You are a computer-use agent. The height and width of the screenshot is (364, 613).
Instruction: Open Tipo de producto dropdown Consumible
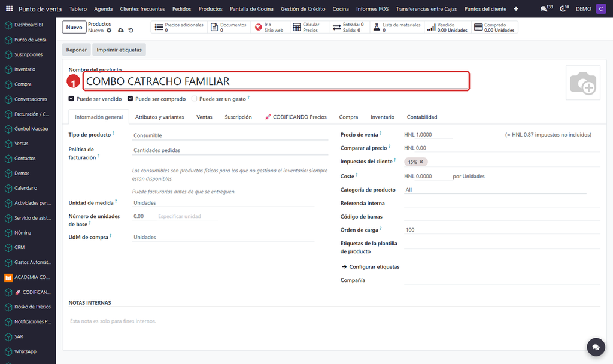tap(230, 135)
